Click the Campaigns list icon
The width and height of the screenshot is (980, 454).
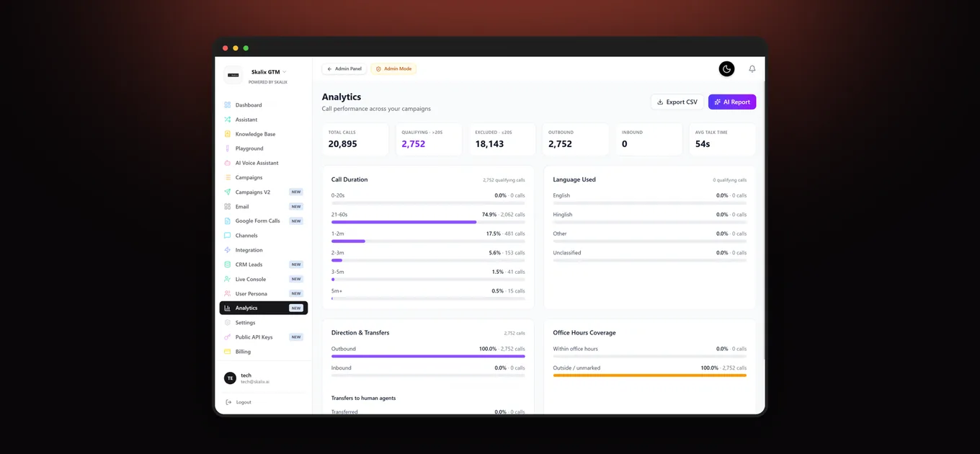tap(228, 177)
